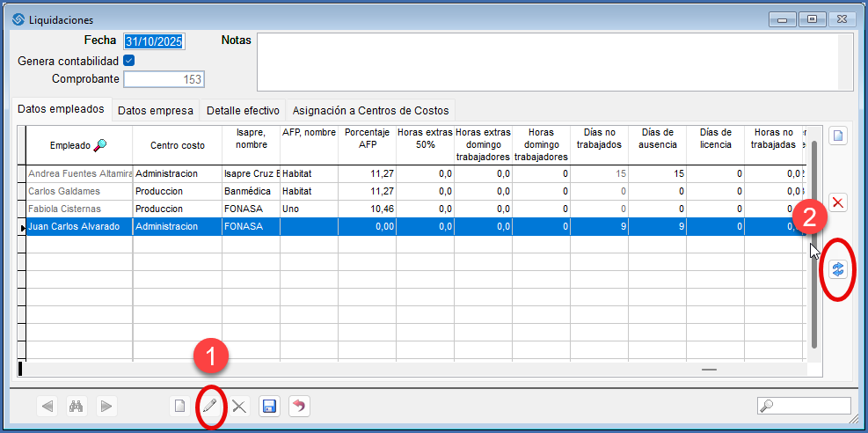Click Produccion cell in Fabiola Cisternas row
The height and width of the screenshot is (433, 868).
pos(177,209)
